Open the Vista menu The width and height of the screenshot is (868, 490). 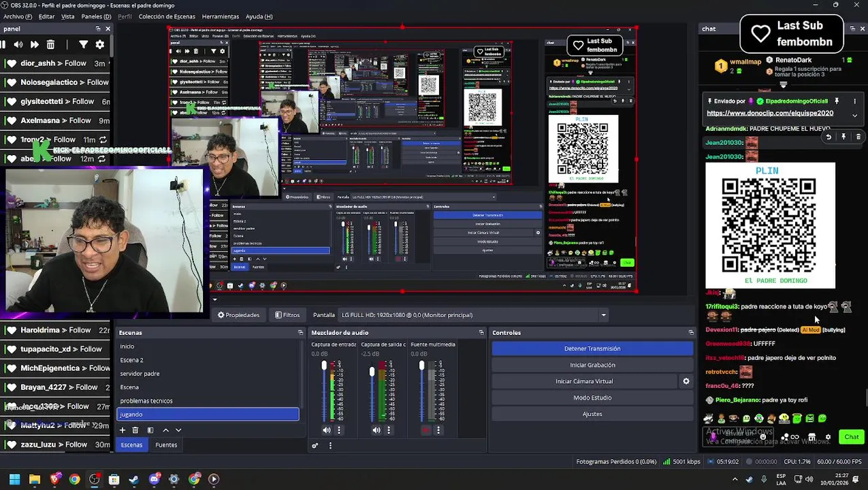(x=68, y=16)
